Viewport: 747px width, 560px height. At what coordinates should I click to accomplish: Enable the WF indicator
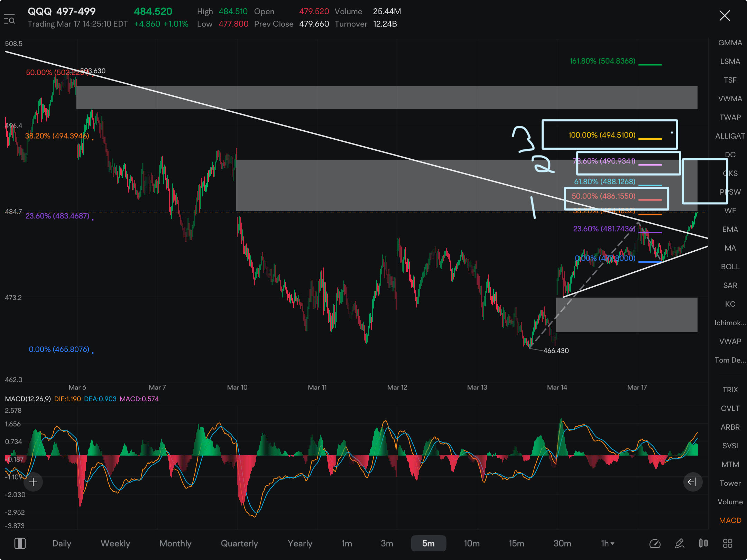[730, 211]
